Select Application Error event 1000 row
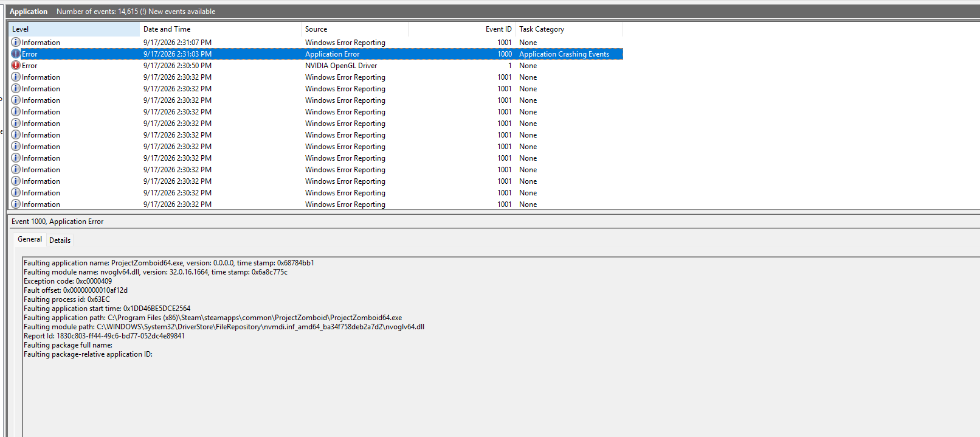The width and height of the screenshot is (980, 437). [316, 54]
